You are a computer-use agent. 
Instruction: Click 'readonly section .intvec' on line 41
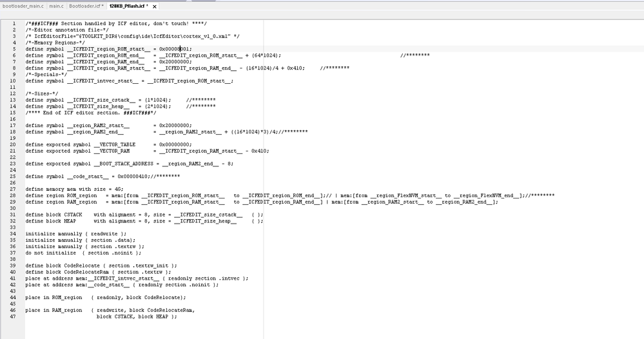[204, 278]
